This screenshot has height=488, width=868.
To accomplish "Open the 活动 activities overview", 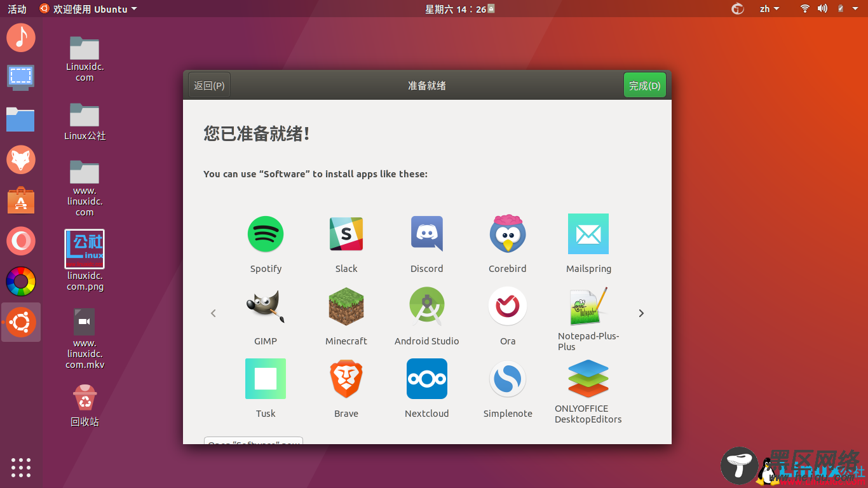I will (17, 9).
